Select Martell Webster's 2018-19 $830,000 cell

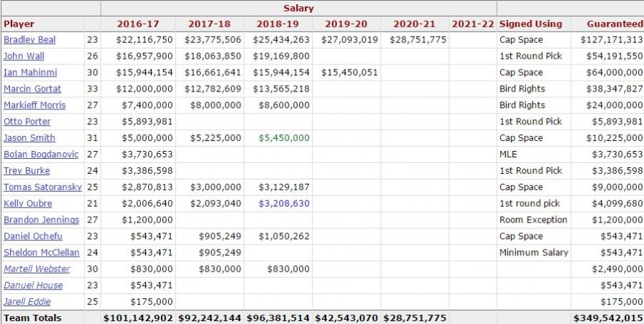288,270
